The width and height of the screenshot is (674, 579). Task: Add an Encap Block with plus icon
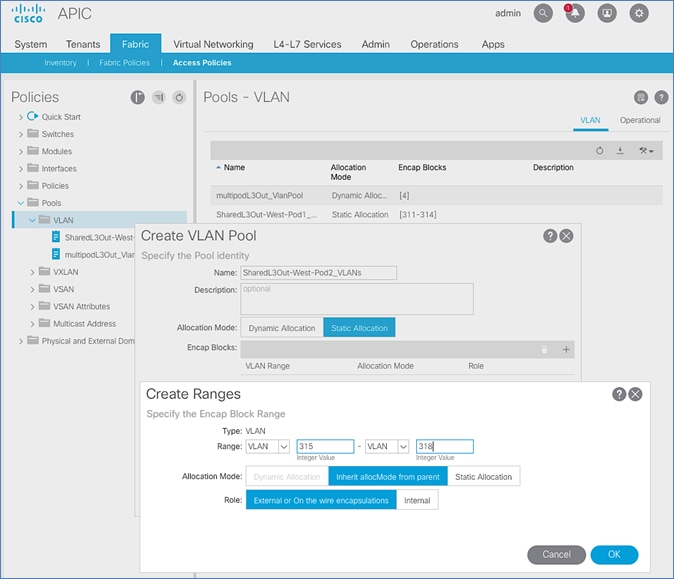coord(566,349)
